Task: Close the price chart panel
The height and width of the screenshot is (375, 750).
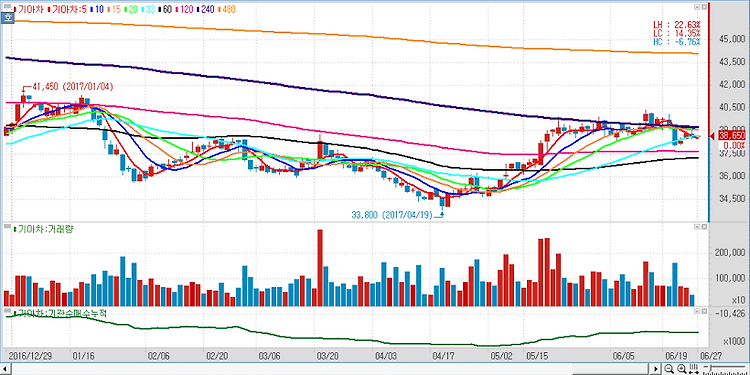Action: click(x=704, y=8)
